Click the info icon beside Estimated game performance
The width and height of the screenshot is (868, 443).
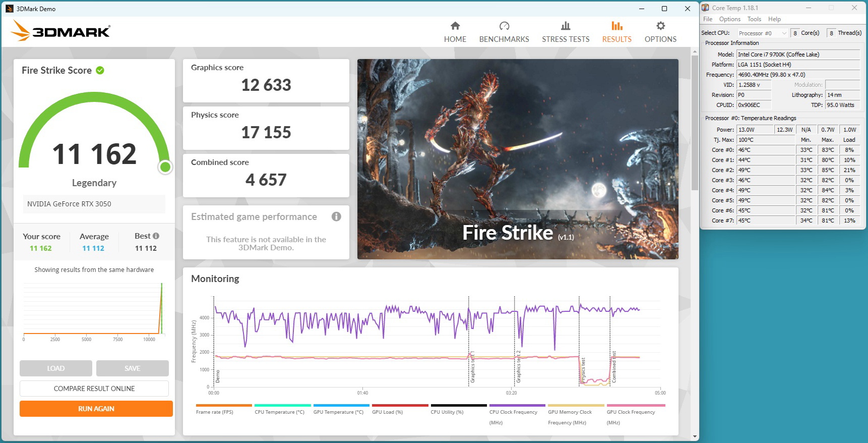coord(336,216)
